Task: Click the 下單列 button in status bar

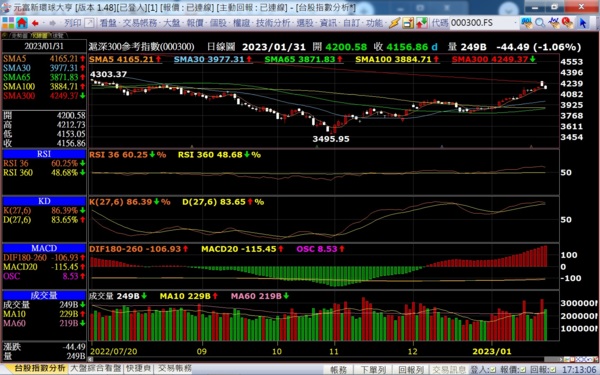Action: point(373,370)
